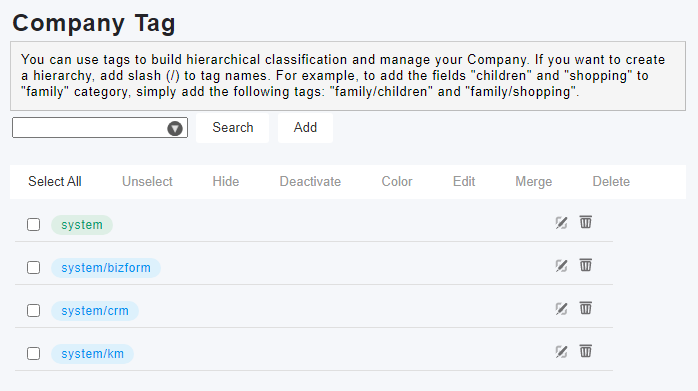The image size is (698, 391).
Task: Open the Color action for tags
Action: click(x=397, y=182)
